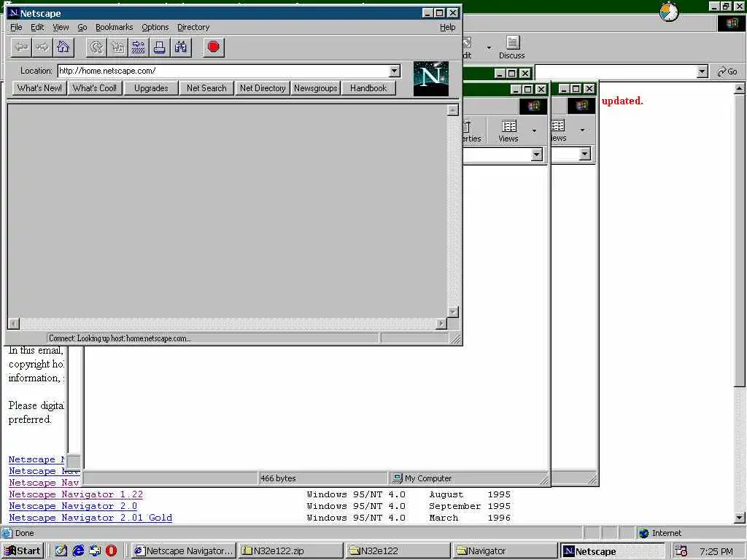Click the task scheduler tray icon
747x560 pixels.
click(681, 551)
